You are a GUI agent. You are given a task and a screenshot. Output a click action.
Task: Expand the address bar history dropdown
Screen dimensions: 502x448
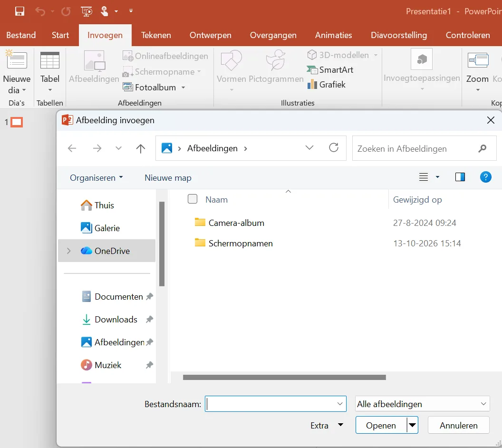pyautogui.click(x=309, y=147)
